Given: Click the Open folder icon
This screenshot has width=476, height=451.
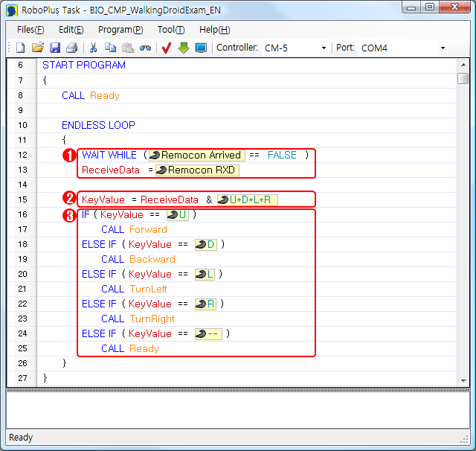Looking at the screenshot, I should pyautogui.click(x=38, y=48).
